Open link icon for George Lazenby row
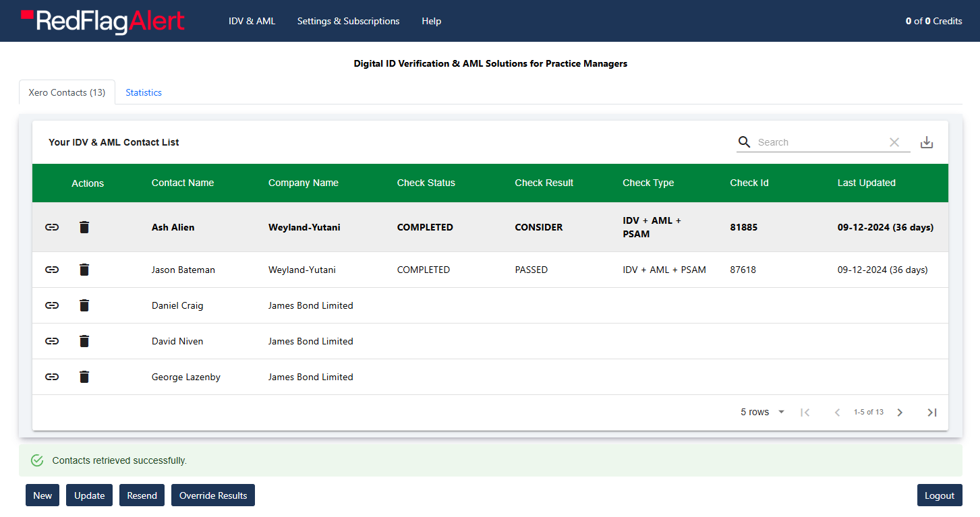This screenshot has height=517, width=980. click(52, 377)
